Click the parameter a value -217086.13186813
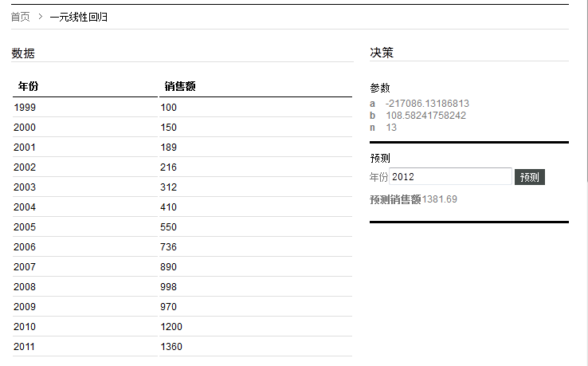Image resolution: width=588 pixels, height=366 pixels. (427, 104)
